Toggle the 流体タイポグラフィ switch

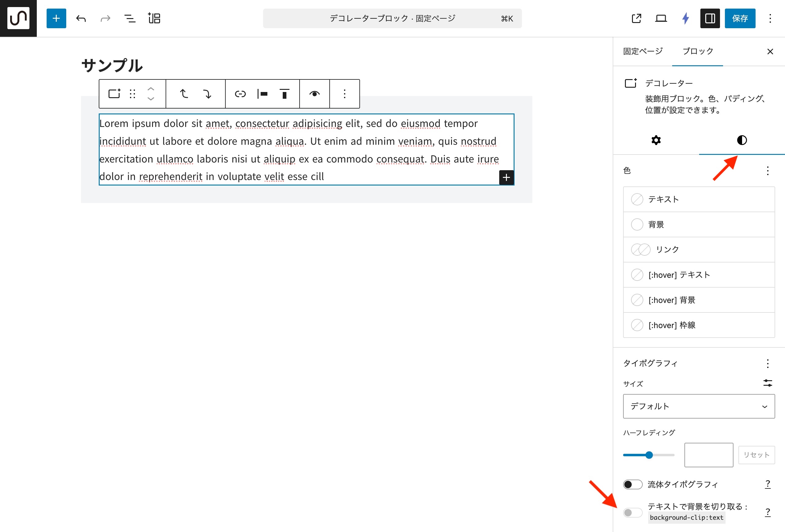point(632,484)
